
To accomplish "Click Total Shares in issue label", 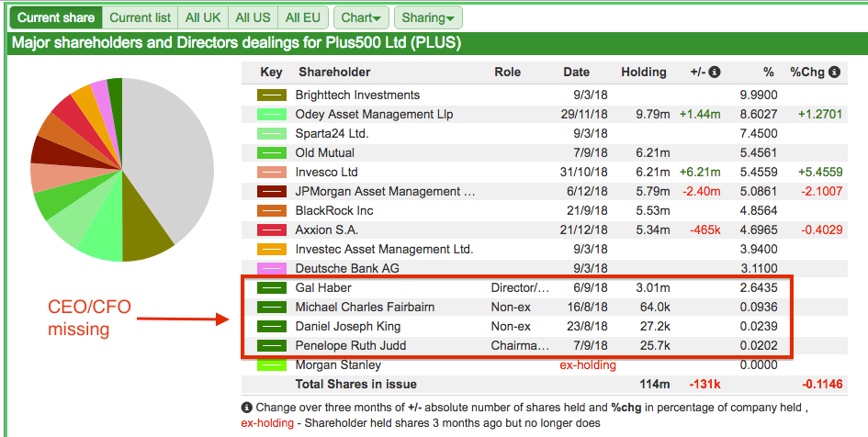I will 356,385.
